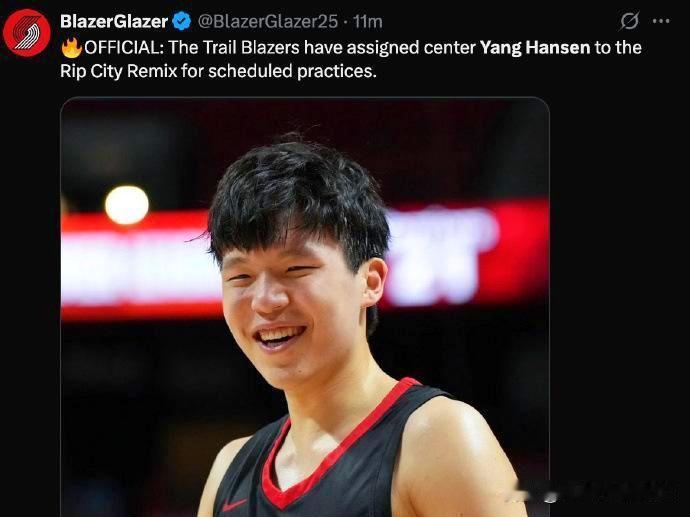Image resolution: width=690 pixels, height=517 pixels.
Task: Click the bright round light in photo background
Action: pyautogui.click(x=127, y=205)
